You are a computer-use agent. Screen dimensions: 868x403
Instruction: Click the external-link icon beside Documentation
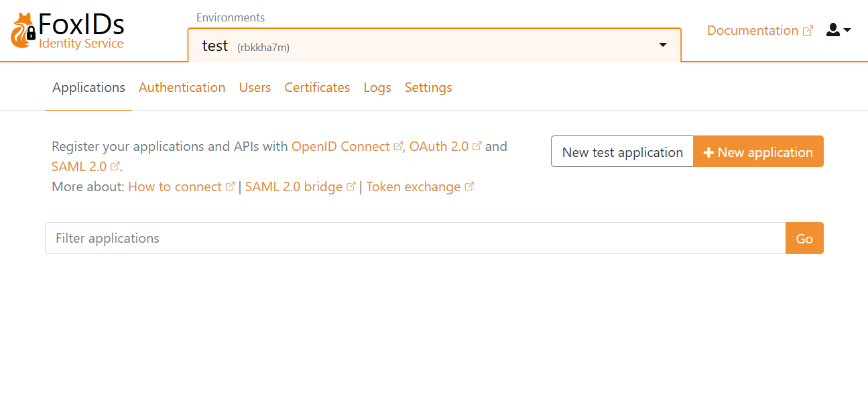click(808, 31)
